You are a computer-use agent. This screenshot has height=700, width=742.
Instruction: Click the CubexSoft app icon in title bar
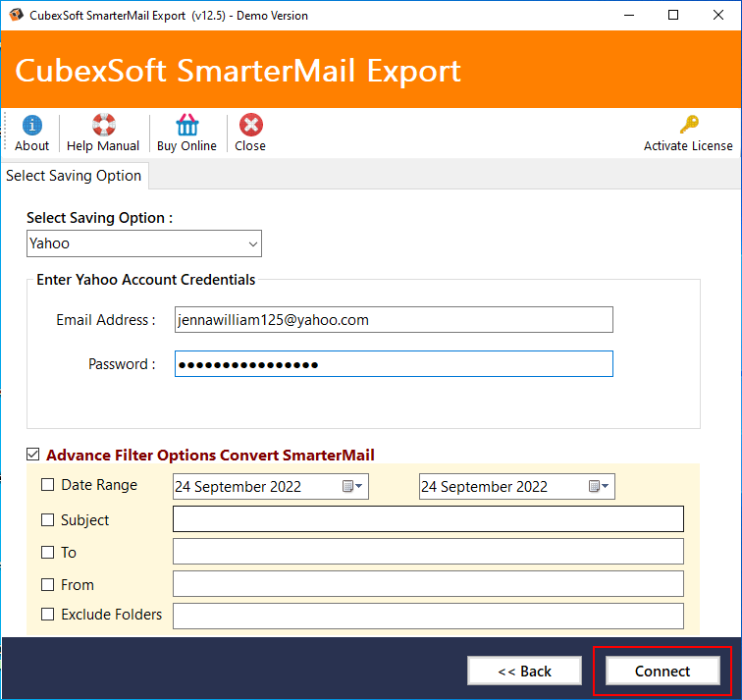pyautogui.click(x=16, y=15)
